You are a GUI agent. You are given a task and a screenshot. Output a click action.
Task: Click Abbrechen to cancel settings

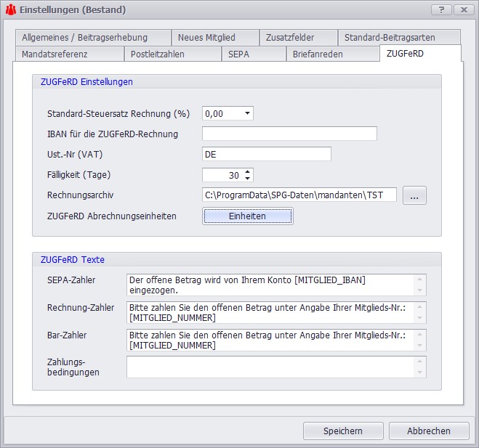pos(428,431)
